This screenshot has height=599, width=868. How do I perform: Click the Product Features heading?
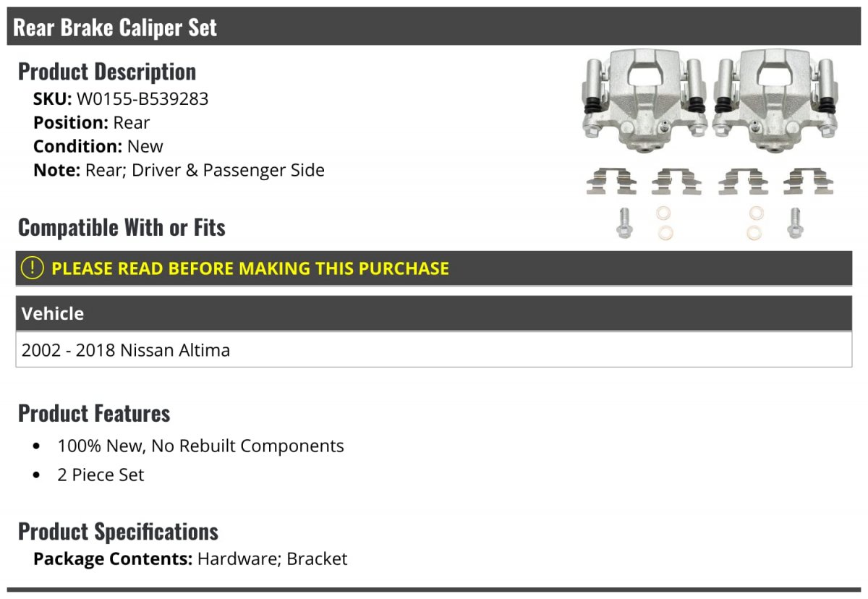pos(94,413)
